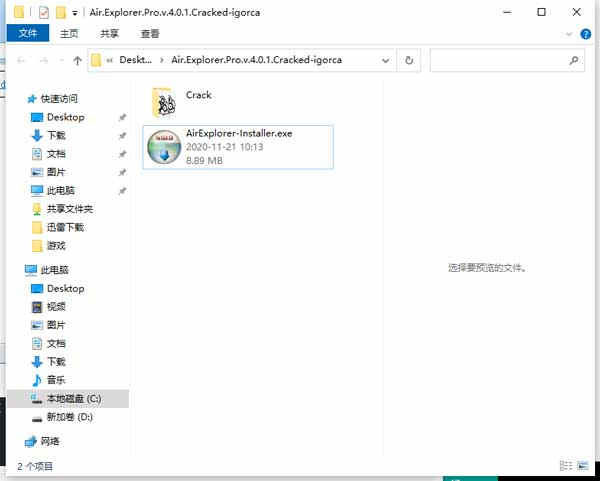
Task: Click Deskt... in the address path
Action: click(x=135, y=60)
